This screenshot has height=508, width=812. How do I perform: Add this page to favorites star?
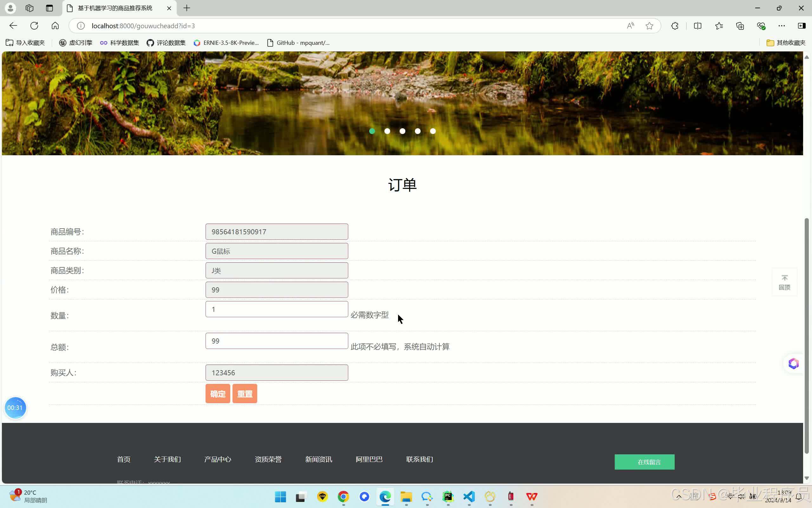tap(649, 26)
